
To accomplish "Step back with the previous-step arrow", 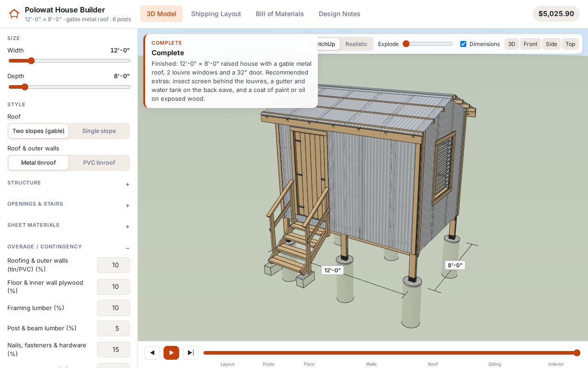I will coord(152,353).
